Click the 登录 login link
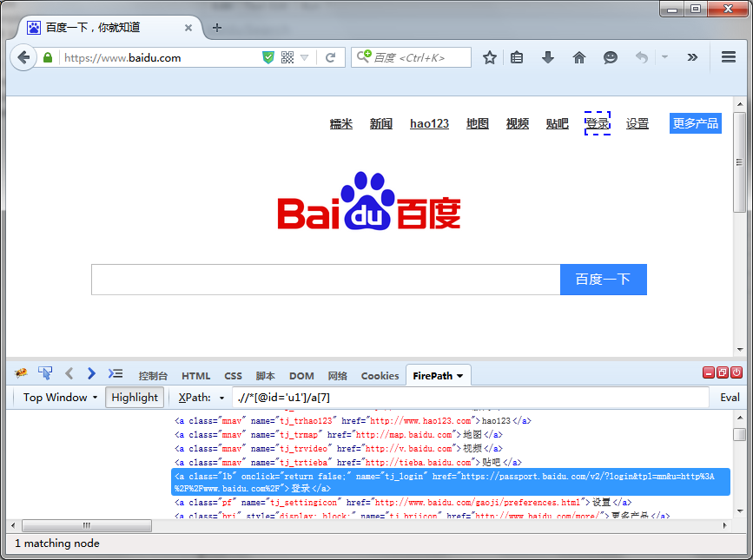 [x=598, y=124]
